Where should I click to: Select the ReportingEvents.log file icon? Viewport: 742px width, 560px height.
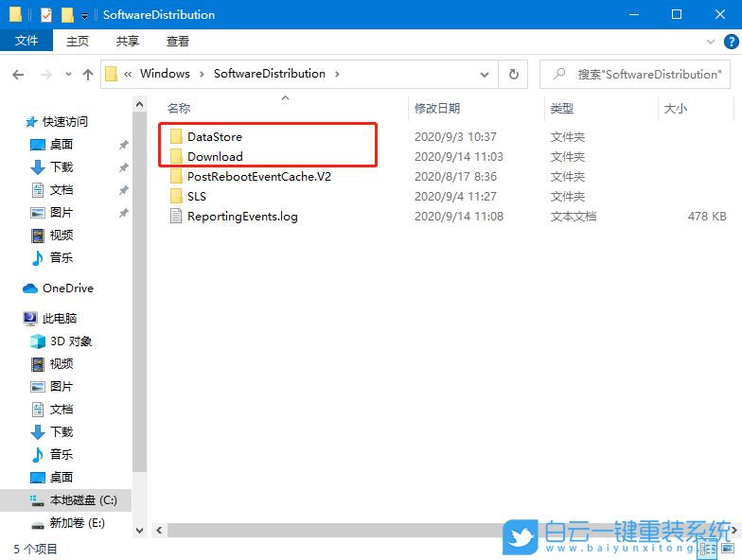pos(176,216)
